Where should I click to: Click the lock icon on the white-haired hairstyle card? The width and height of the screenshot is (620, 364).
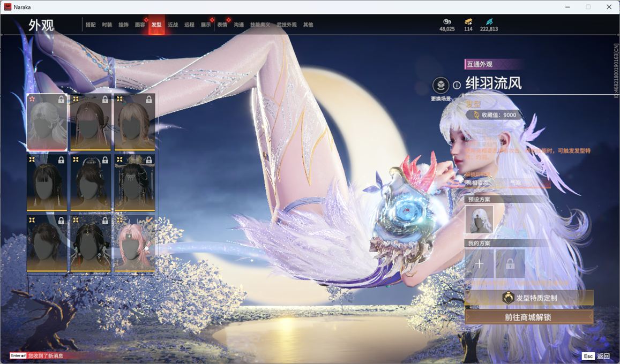pyautogui.click(x=61, y=100)
